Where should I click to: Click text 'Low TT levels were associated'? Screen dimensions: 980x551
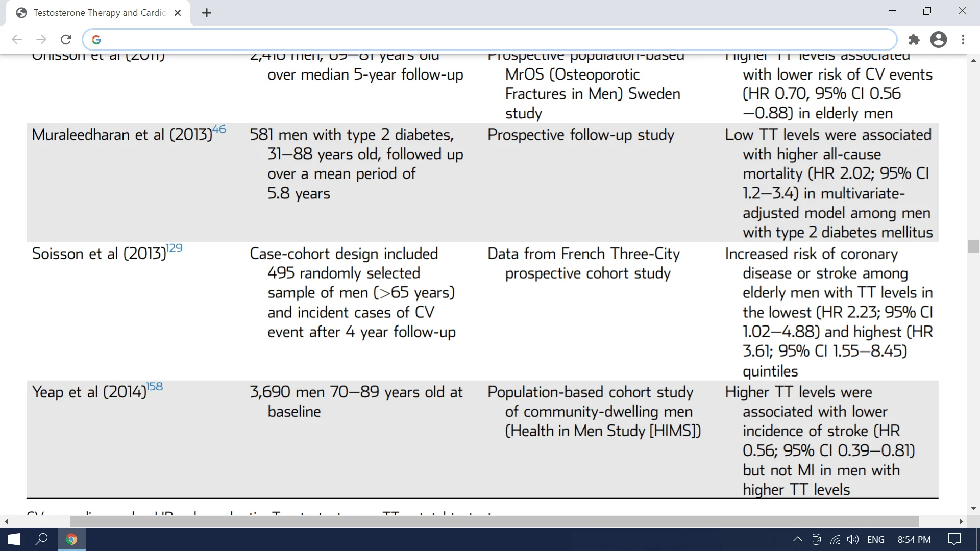pos(828,135)
